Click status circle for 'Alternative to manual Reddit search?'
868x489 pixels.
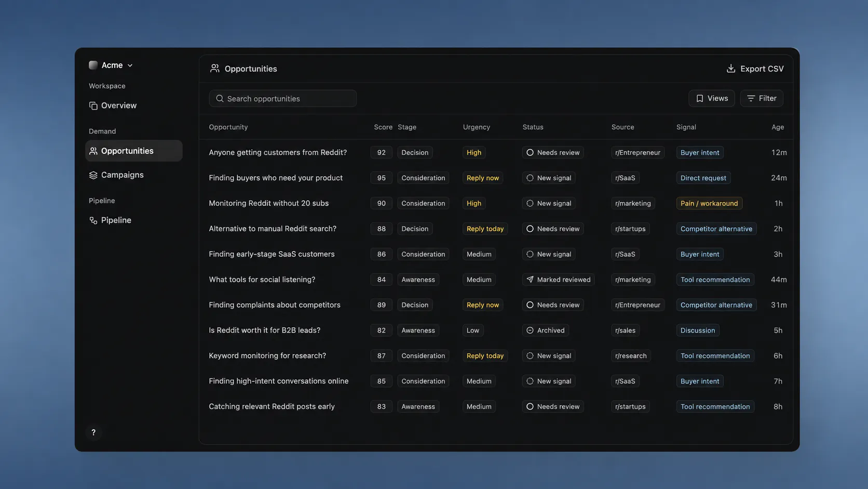point(530,229)
